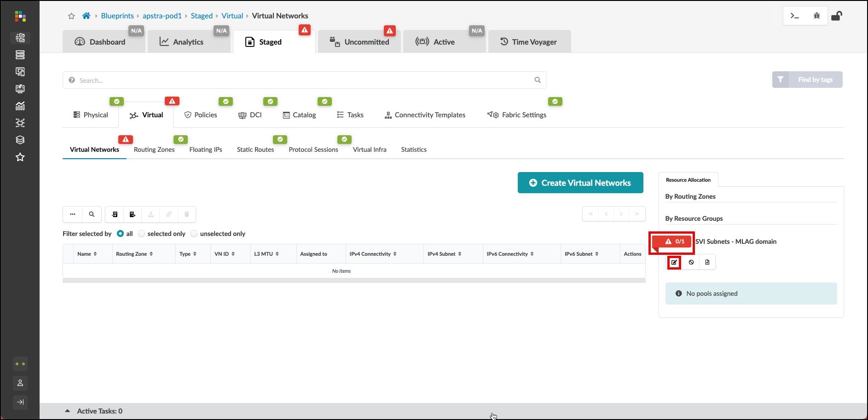Sort table by Name column
The image size is (868, 420).
[x=87, y=254]
